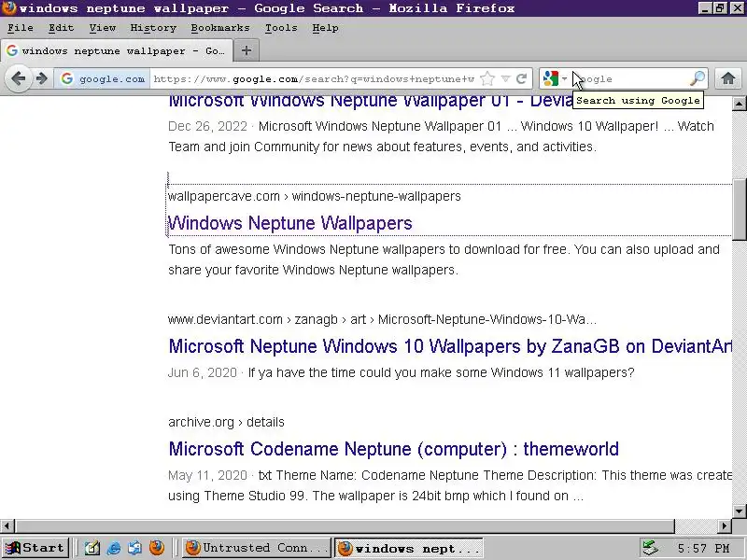Click the magnifying glass in search bar
Image resolution: width=747 pixels, height=560 pixels.
click(697, 78)
